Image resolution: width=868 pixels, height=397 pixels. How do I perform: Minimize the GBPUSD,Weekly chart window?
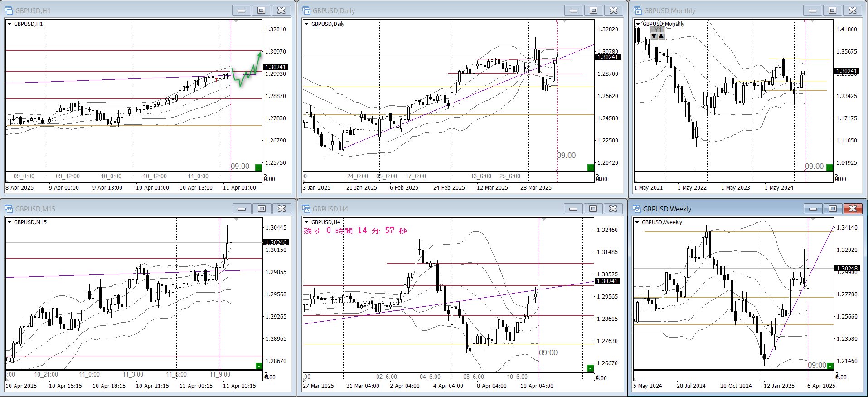tap(813, 209)
